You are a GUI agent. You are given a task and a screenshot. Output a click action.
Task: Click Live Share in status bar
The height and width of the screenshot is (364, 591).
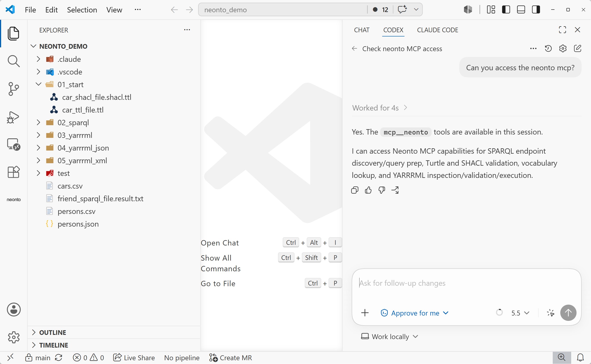[134, 358]
